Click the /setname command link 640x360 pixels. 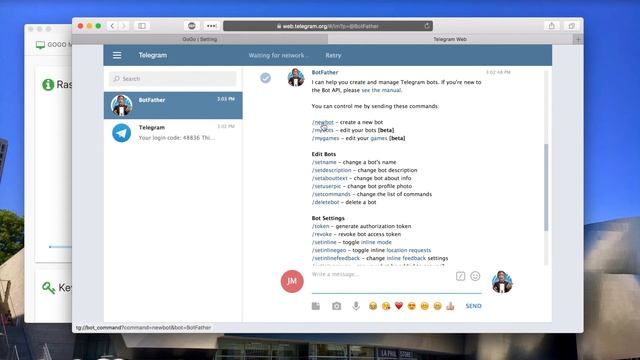(324, 162)
